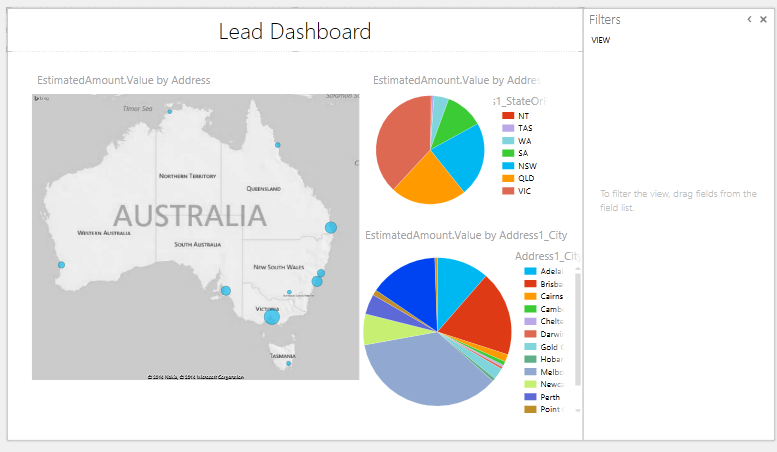Click the VIC legend entry
This screenshot has height=452, width=777.
(x=524, y=190)
